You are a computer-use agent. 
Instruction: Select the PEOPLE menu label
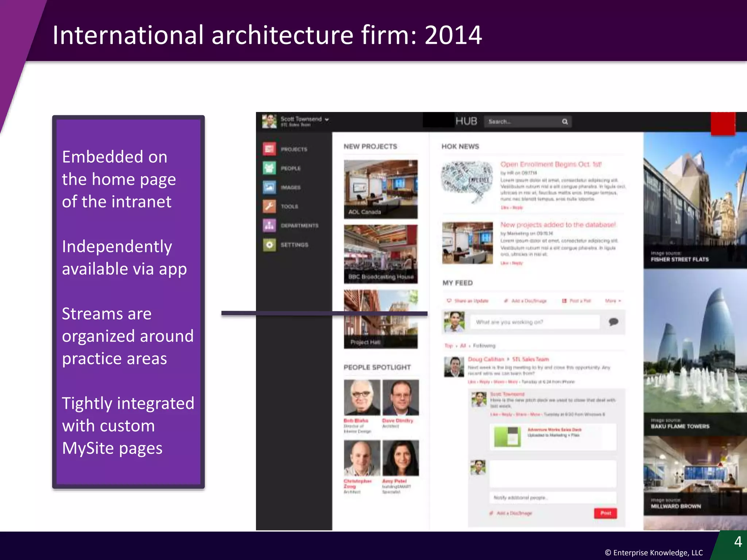[x=291, y=168]
